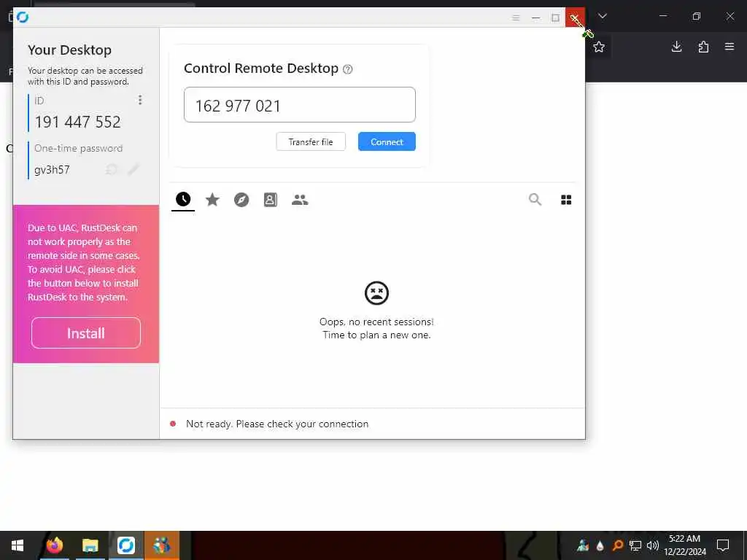The width and height of the screenshot is (747, 560).
Task: Open the Favorites star tab
Action: coord(212,200)
